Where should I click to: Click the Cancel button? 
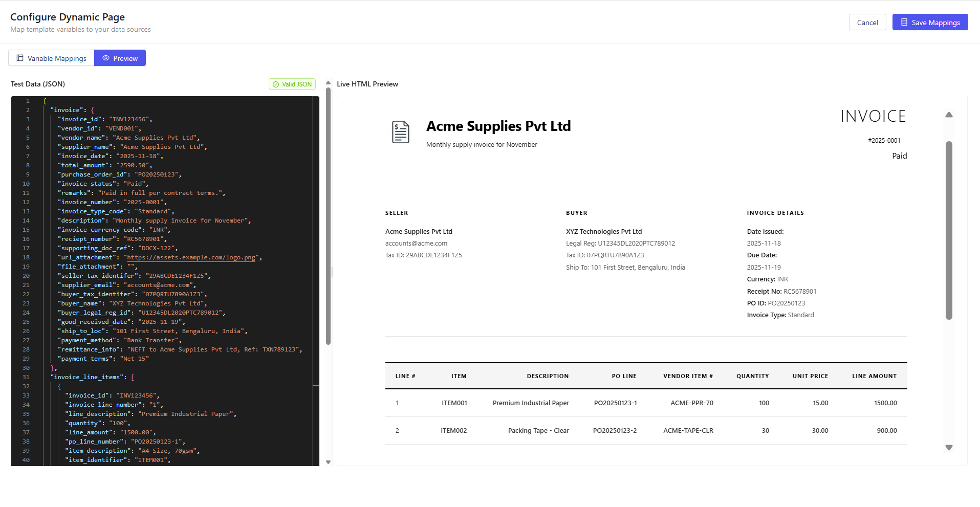(x=867, y=22)
